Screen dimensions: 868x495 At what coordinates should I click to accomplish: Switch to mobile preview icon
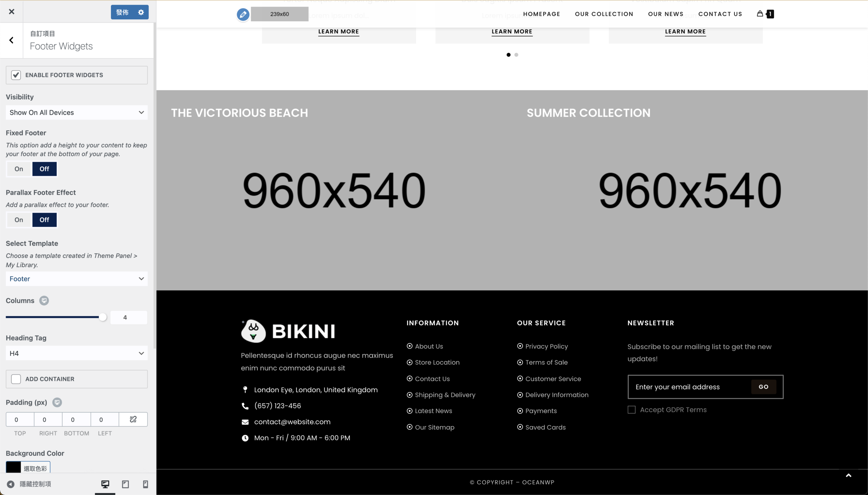(x=145, y=484)
